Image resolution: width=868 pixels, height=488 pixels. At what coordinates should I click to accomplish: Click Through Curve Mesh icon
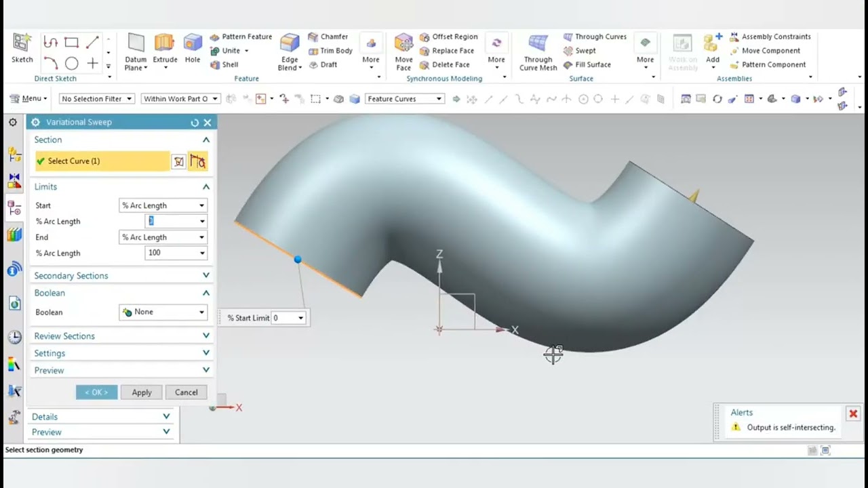coord(538,52)
